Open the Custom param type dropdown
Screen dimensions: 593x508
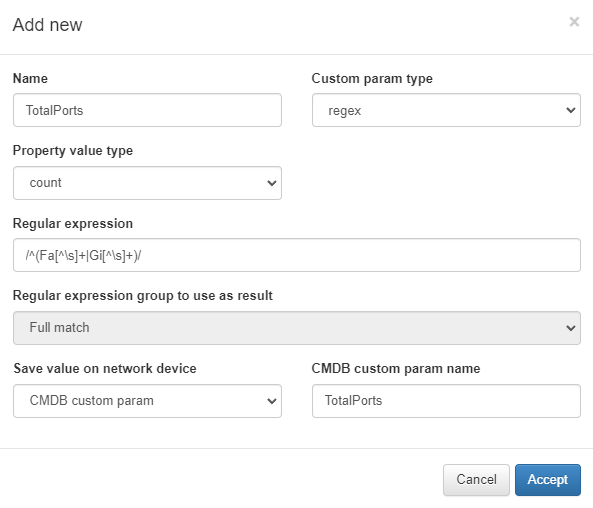446,110
